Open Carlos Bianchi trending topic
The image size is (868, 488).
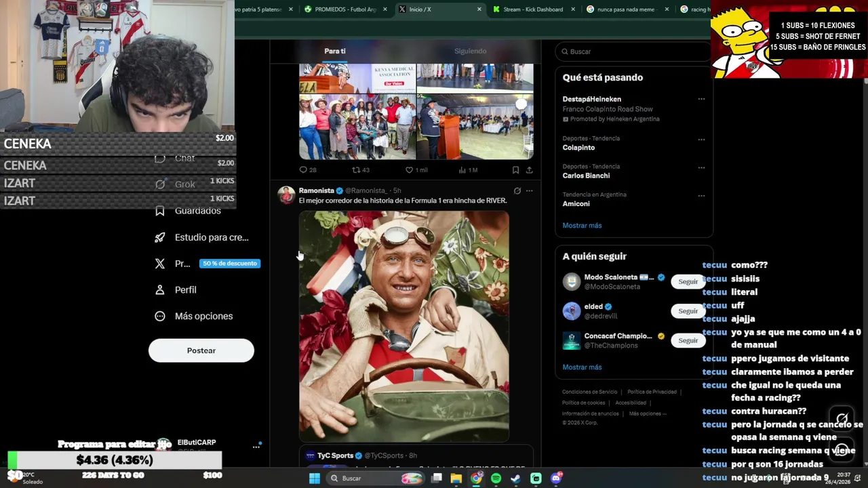(x=587, y=176)
